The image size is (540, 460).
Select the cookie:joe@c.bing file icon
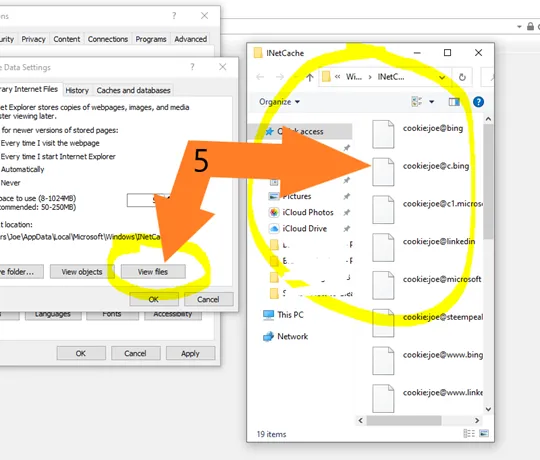(x=383, y=172)
